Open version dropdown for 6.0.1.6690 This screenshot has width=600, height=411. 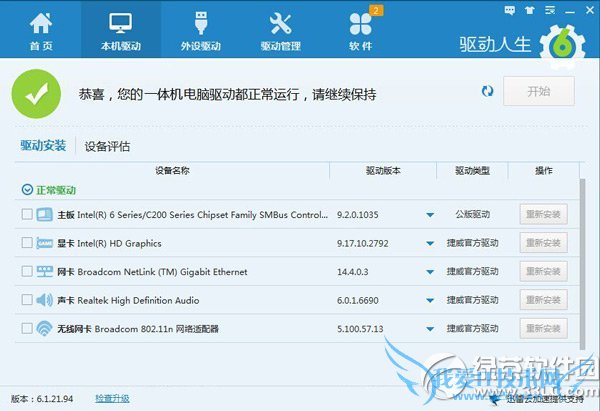point(430,300)
